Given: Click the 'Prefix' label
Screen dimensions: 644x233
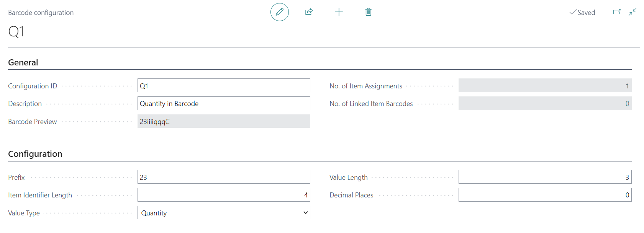Looking at the screenshot, I should tap(16, 178).
